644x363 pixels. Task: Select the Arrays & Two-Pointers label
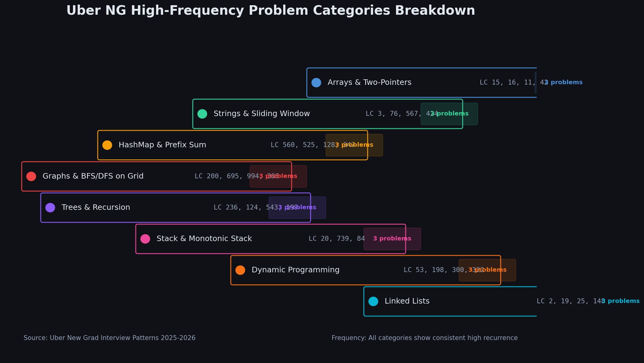click(x=369, y=83)
